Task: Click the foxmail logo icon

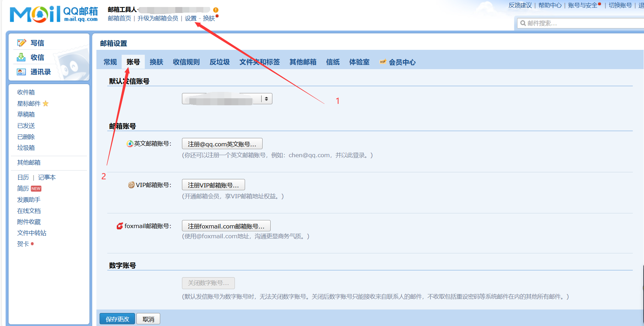Action: click(120, 226)
